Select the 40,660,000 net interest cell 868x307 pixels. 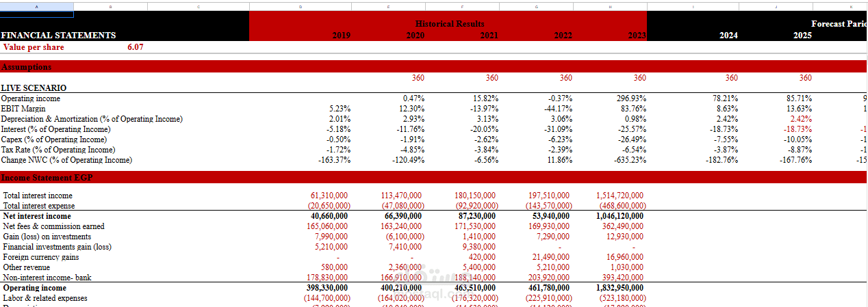[329, 216]
